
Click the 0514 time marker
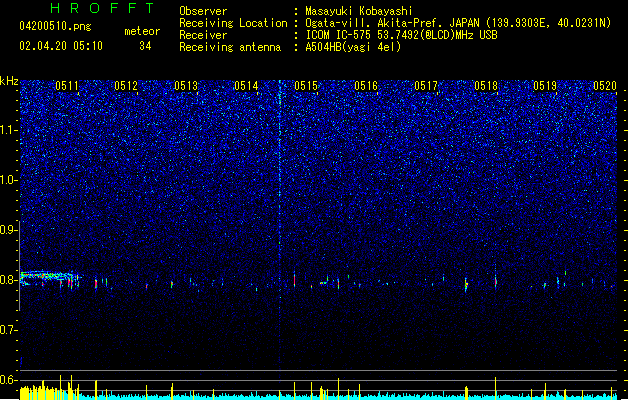tap(246, 86)
